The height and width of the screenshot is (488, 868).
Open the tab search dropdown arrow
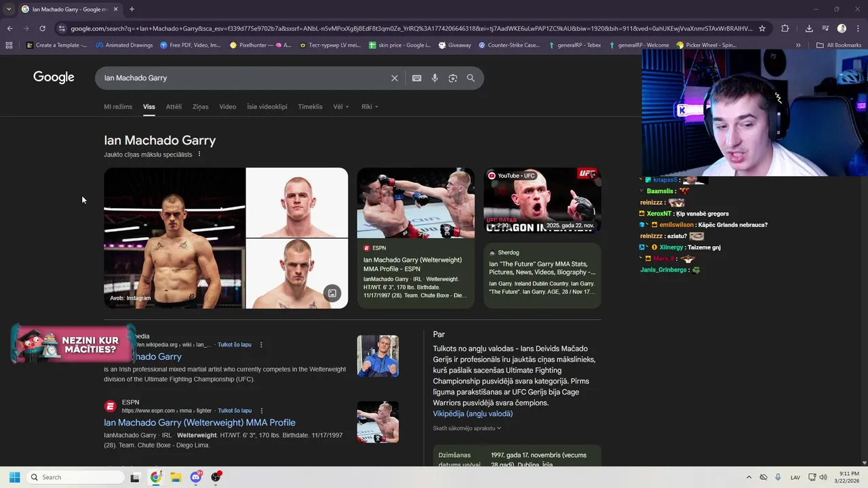point(8,9)
